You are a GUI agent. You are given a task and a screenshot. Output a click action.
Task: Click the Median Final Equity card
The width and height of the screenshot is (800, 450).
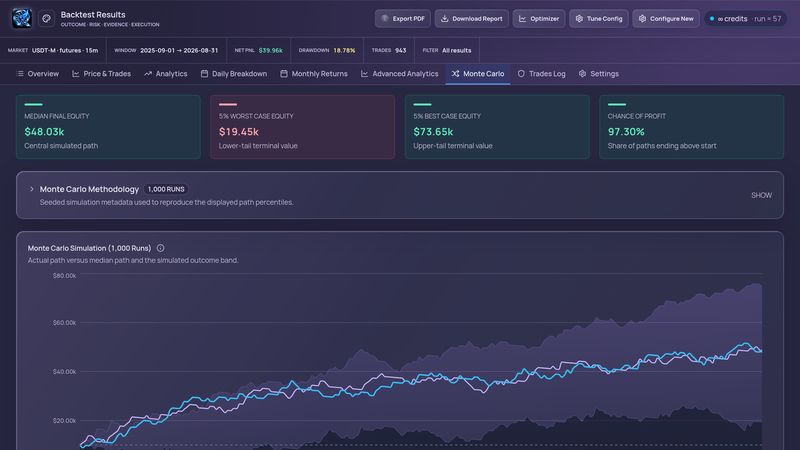108,127
